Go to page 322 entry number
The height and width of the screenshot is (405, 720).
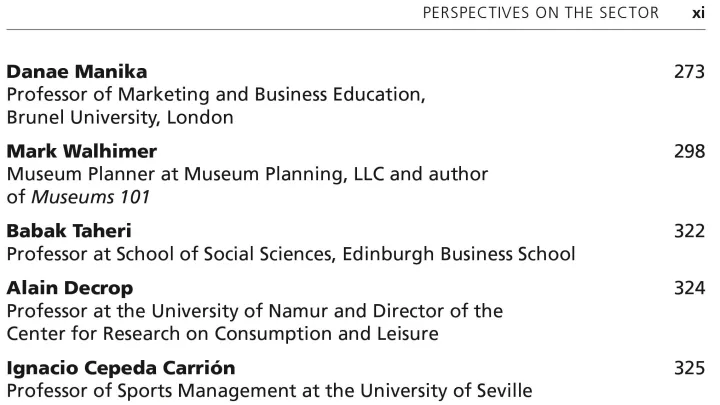coord(689,231)
